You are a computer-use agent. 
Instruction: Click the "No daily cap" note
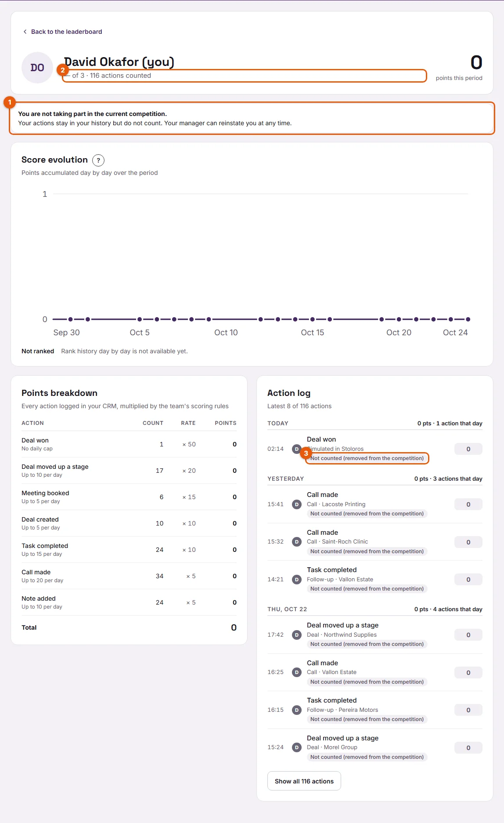coord(37,449)
